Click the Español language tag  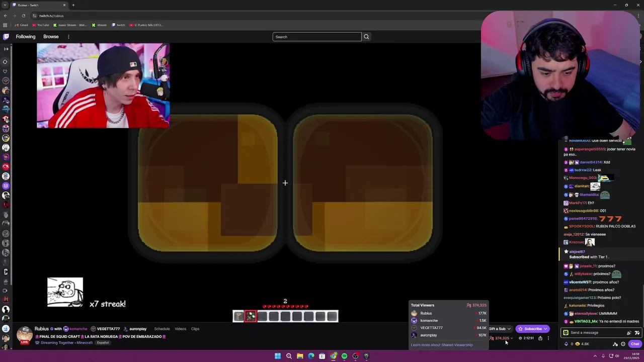pyautogui.click(x=103, y=343)
